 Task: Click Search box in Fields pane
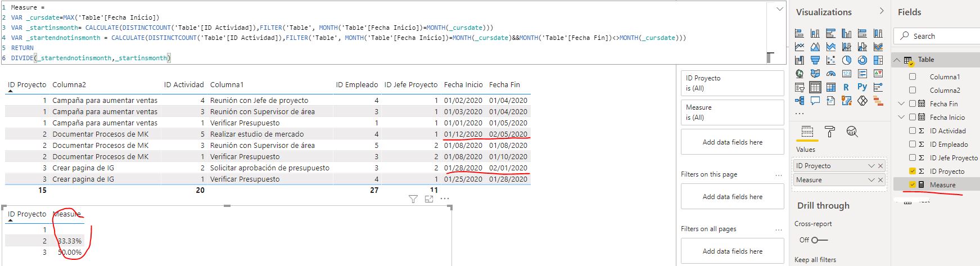pos(937,36)
